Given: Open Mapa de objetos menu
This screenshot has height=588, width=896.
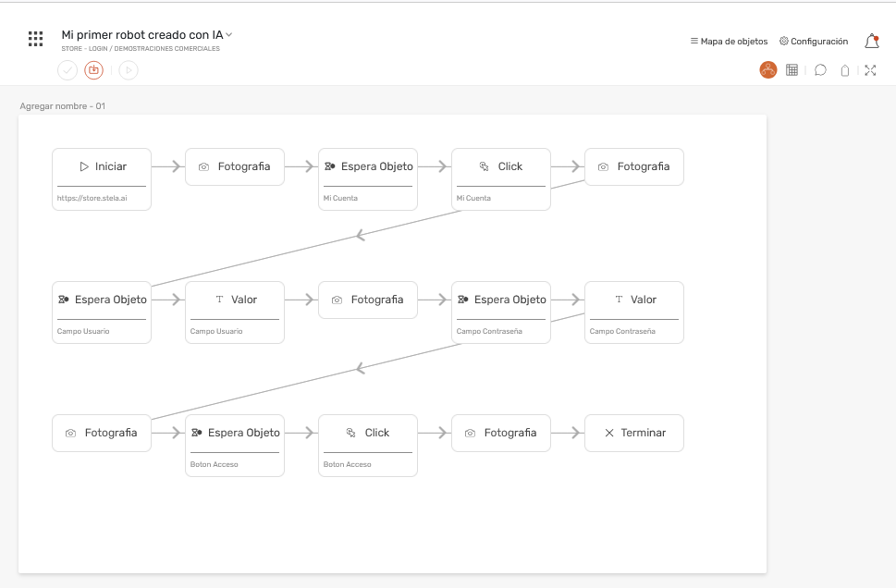Looking at the screenshot, I should click(x=729, y=42).
